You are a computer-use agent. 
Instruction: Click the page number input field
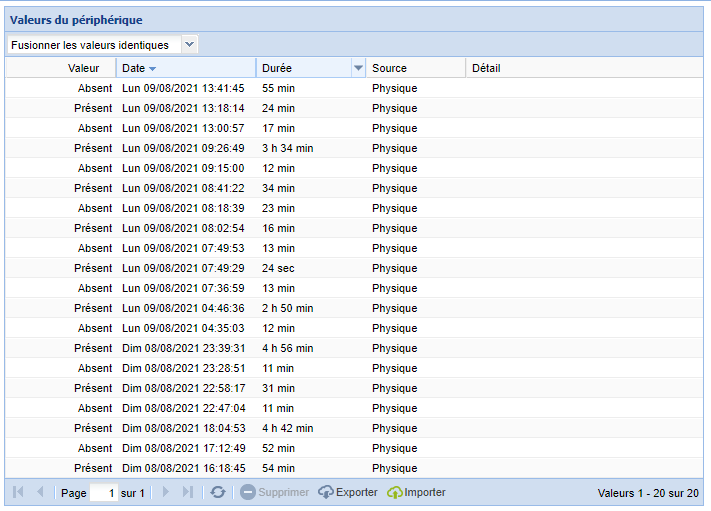[104, 492]
